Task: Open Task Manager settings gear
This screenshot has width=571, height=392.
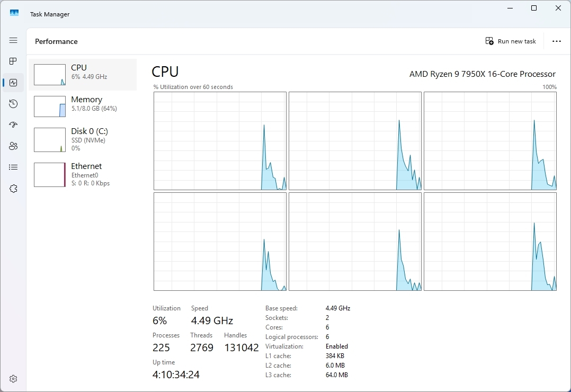Action: [13, 379]
